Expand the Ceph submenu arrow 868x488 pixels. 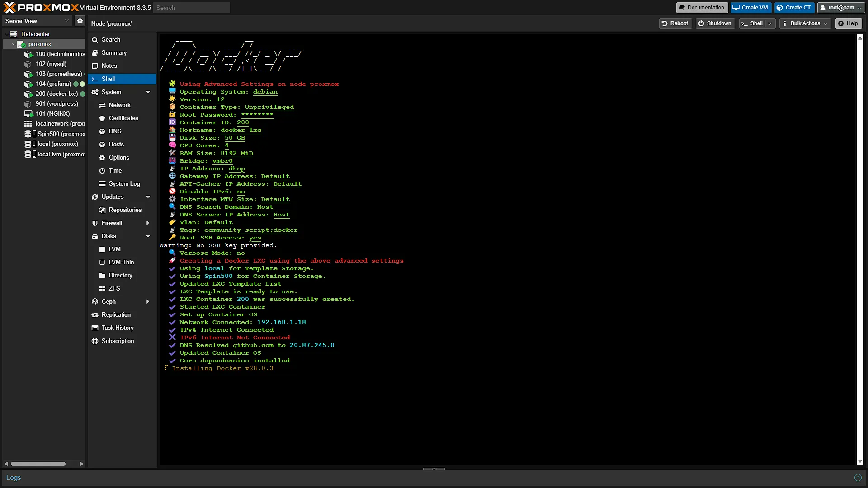[x=148, y=302]
